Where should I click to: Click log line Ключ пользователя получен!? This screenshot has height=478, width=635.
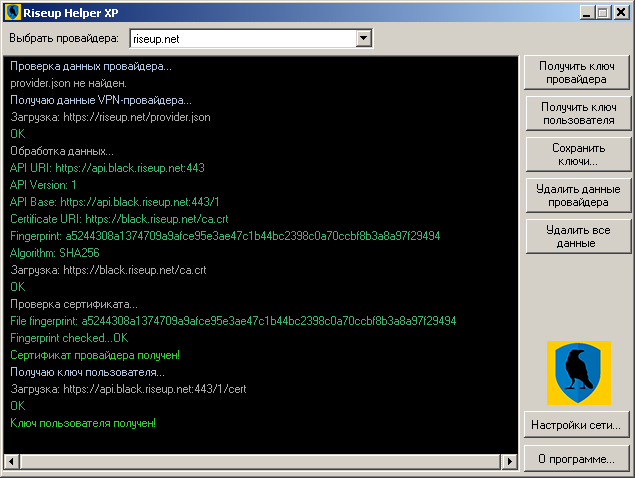pyautogui.click(x=83, y=423)
